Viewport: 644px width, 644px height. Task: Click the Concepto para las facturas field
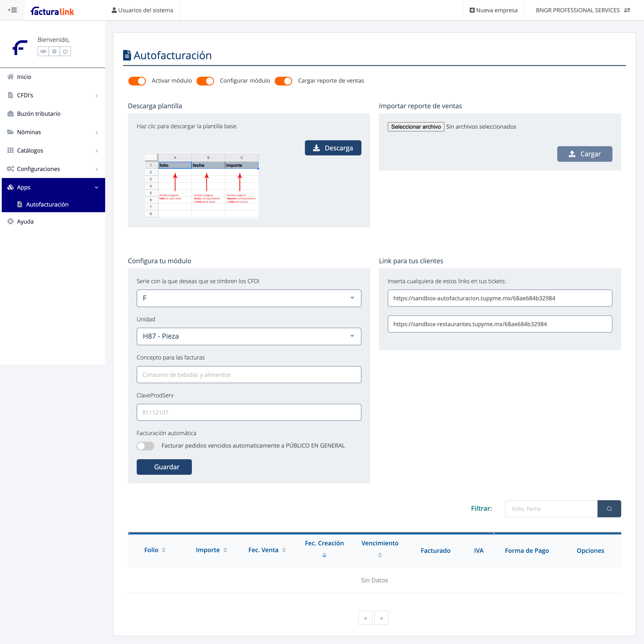coord(249,375)
